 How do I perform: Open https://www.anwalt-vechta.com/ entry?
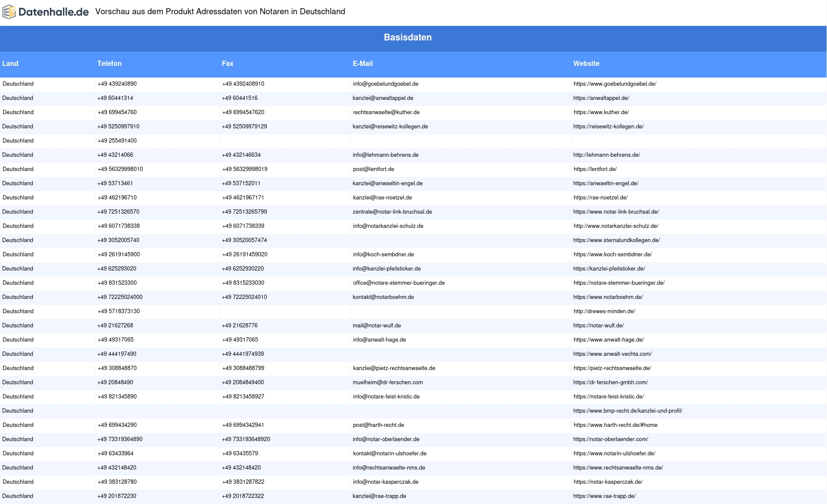coord(612,354)
